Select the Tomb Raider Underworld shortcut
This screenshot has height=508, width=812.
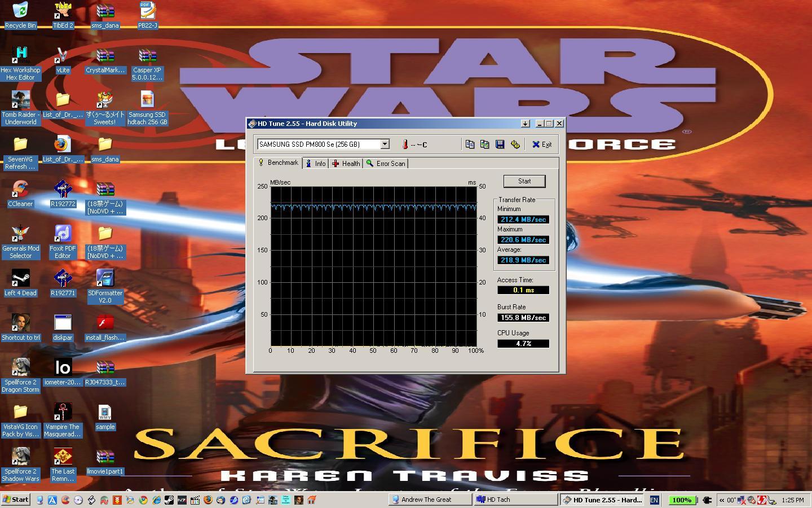coord(20,108)
